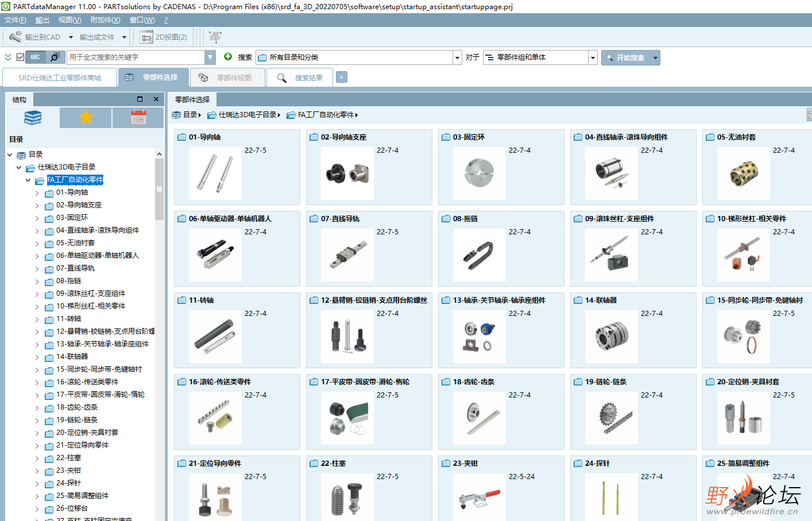Click the 输出成文件 button

click(97, 37)
